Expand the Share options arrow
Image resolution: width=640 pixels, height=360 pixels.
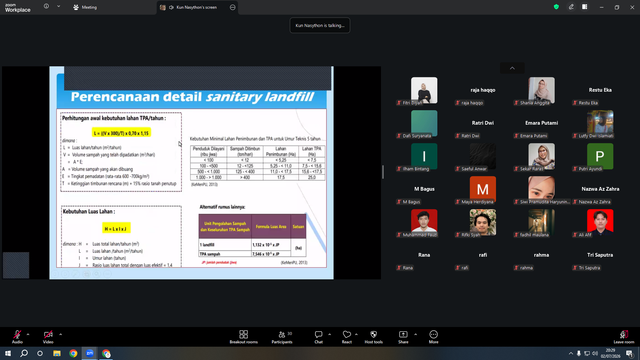(416, 334)
